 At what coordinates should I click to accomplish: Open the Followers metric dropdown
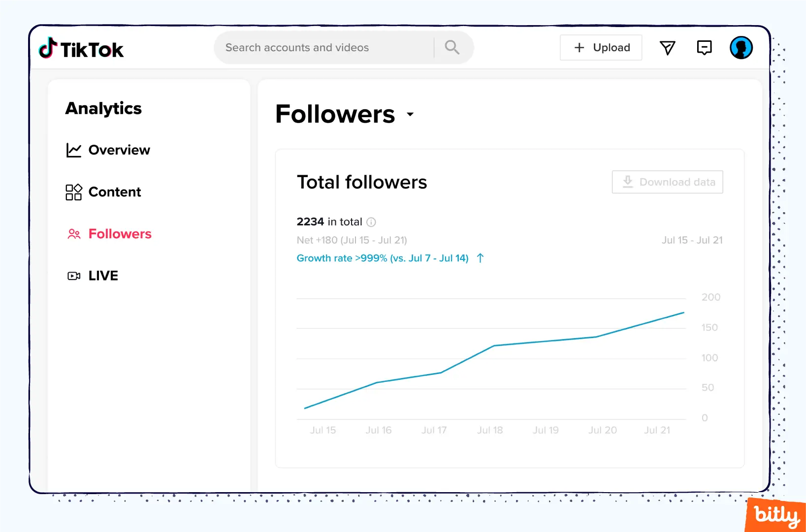click(x=410, y=114)
